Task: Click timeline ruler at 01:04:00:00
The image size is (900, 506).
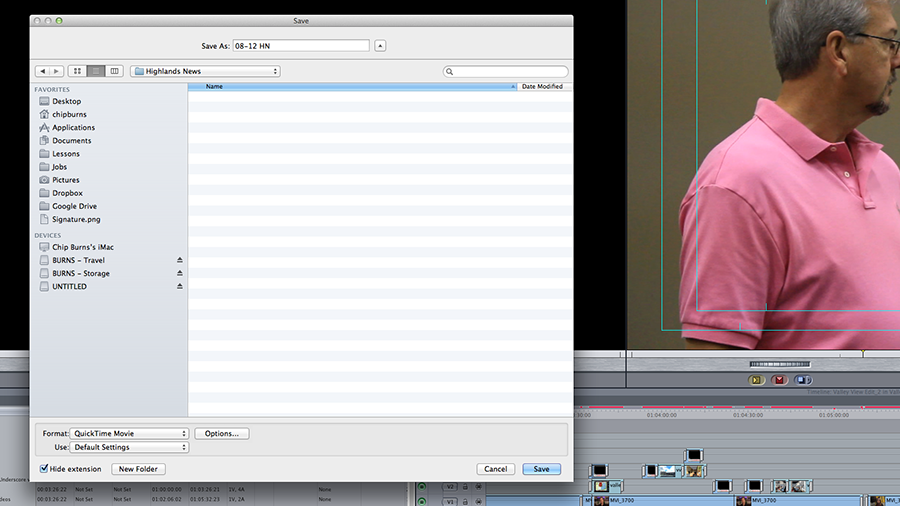Action: pos(661,415)
